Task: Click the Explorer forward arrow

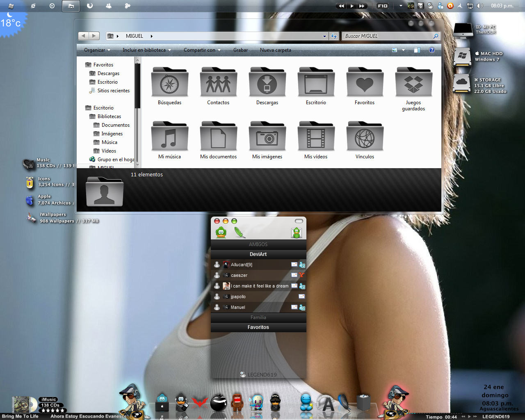Action: [94, 36]
